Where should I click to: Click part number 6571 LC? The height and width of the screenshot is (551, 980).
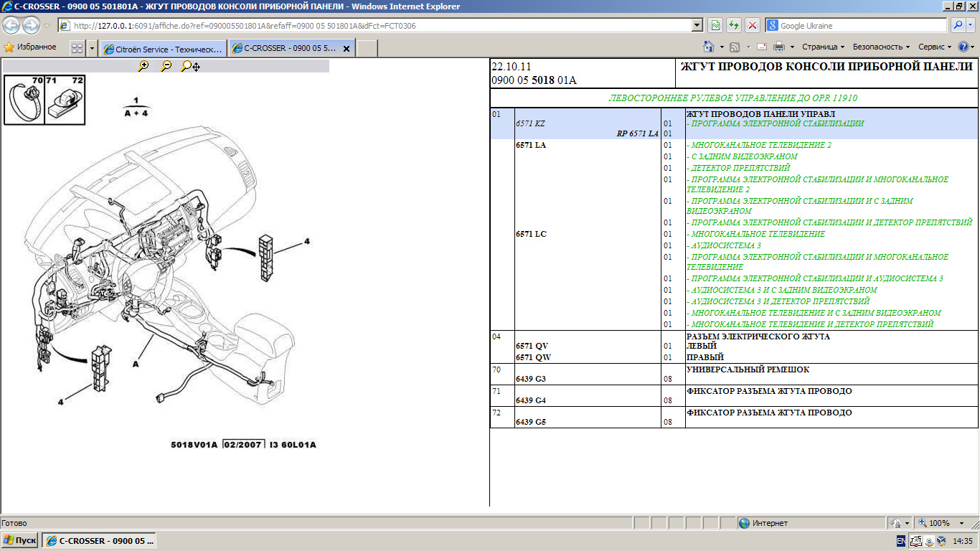(x=531, y=234)
